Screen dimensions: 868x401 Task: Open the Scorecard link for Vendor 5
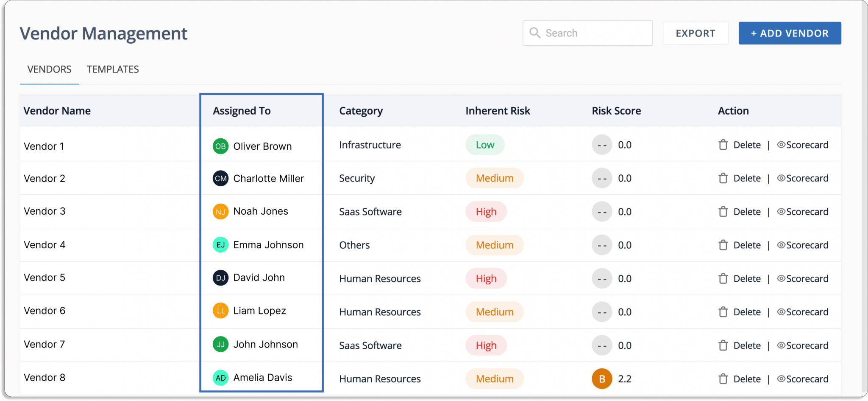803,278
